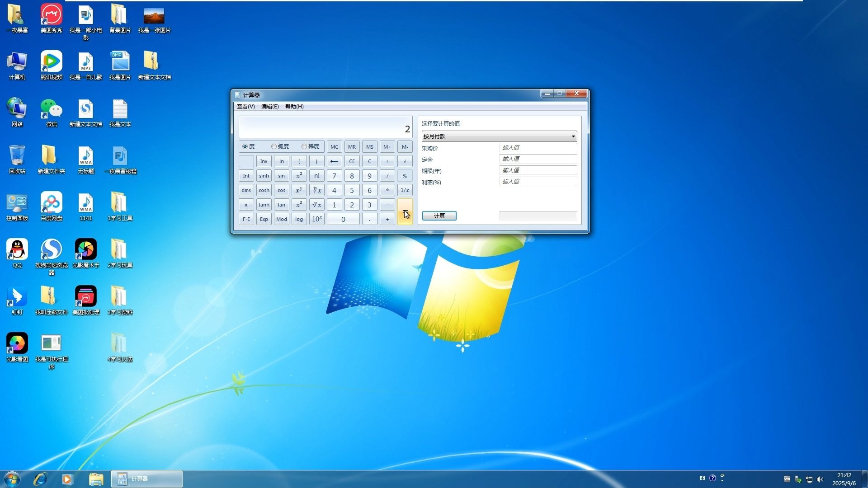
Task: Open the 编辑(E) menu
Action: click(x=270, y=107)
